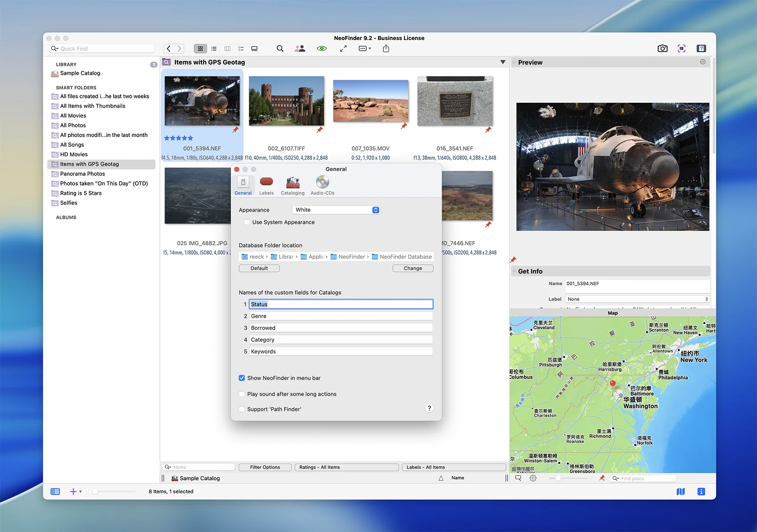The width and height of the screenshot is (757, 532).
Task: Adjust the thumbnail size slider in status bar
Action: [95, 491]
